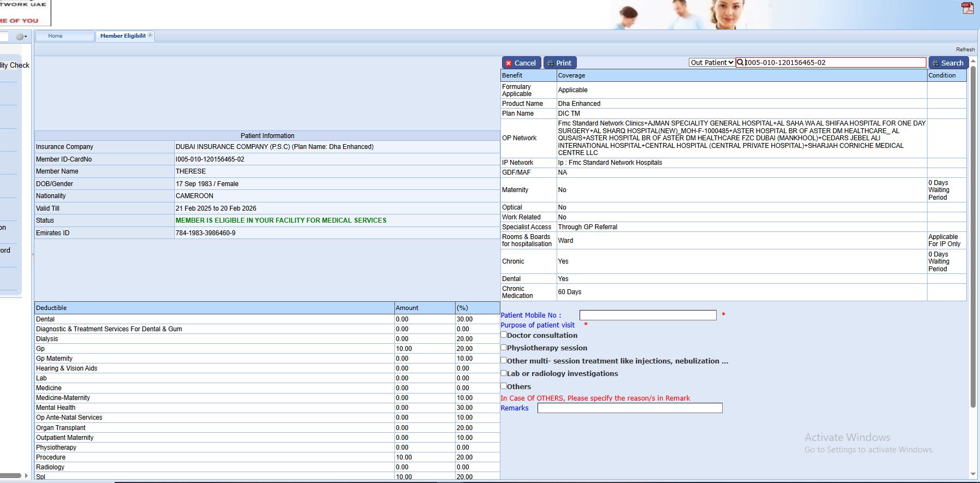Focus the Patient Mobile No field
This screenshot has height=483, width=980.
pyautogui.click(x=647, y=315)
